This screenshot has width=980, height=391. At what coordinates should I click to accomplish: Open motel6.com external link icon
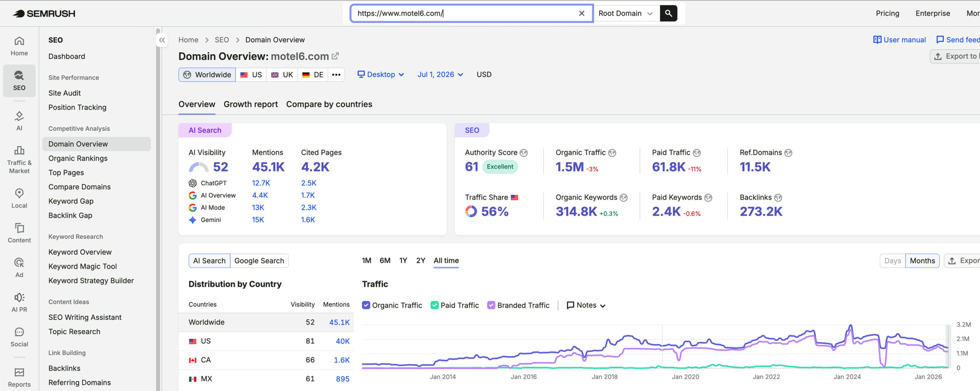(x=335, y=56)
